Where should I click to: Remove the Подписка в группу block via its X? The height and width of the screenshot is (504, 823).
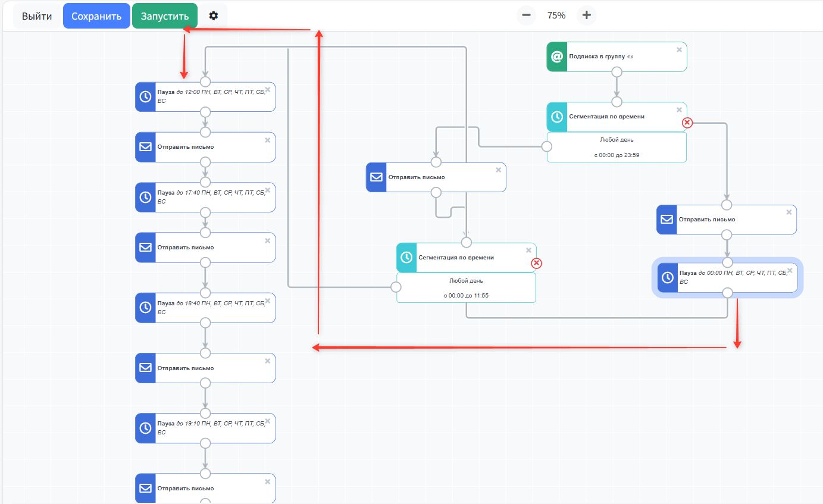(x=679, y=50)
